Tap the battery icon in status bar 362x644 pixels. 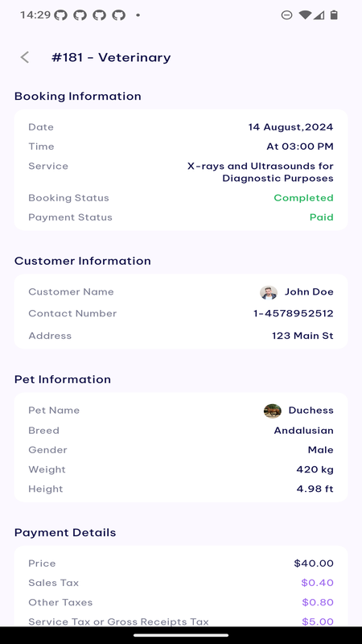coord(334,15)
